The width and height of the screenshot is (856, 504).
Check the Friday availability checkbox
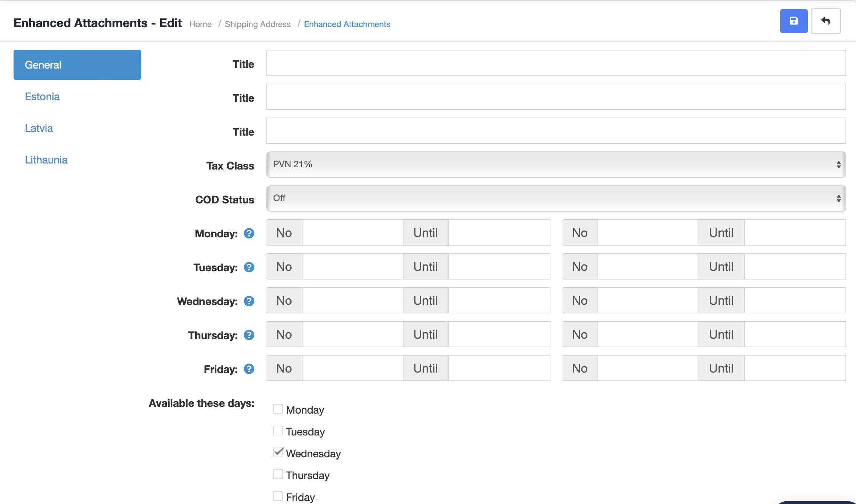coord(278,496)
